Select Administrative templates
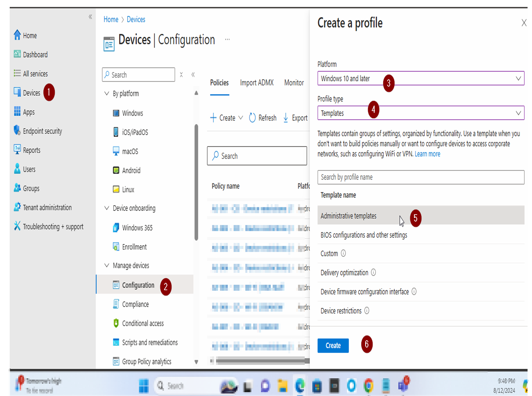This screenshot has width=532, height=396. click(x=421, y=215)
